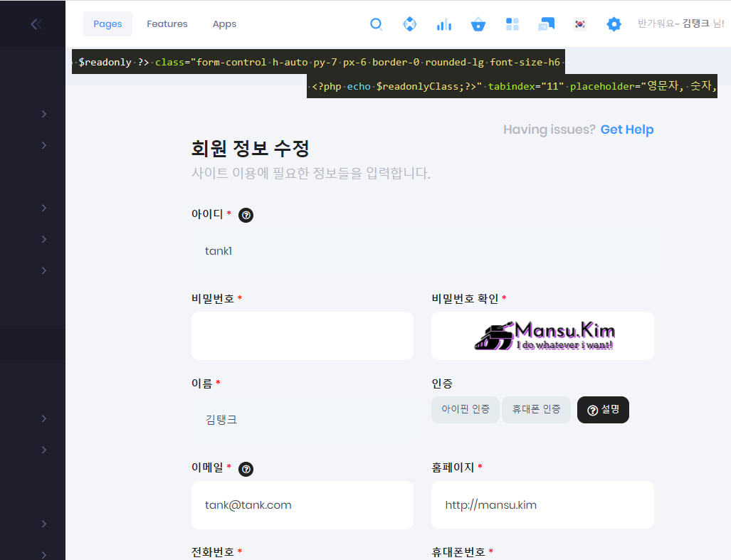This screenshot has width=731, height=560.
Task: Switch to the Features tab
Action: point(167,24)
